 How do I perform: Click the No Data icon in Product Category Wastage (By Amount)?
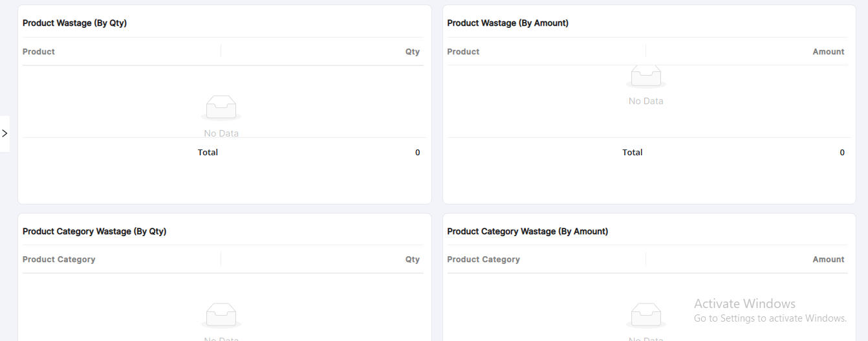[x=646, y=315]
